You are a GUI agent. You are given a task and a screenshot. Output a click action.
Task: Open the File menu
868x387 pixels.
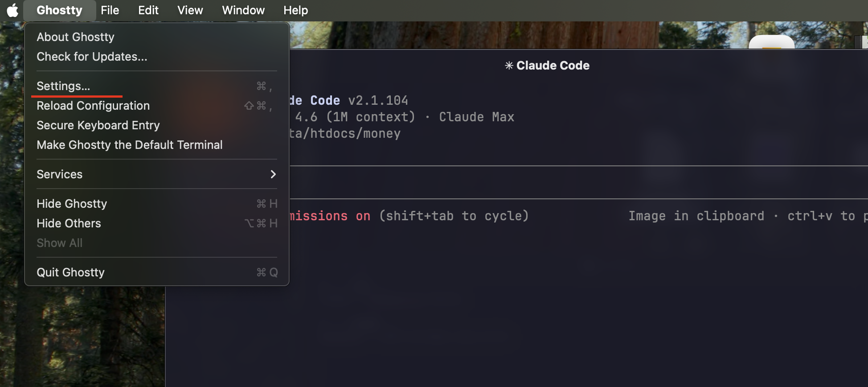110,10
